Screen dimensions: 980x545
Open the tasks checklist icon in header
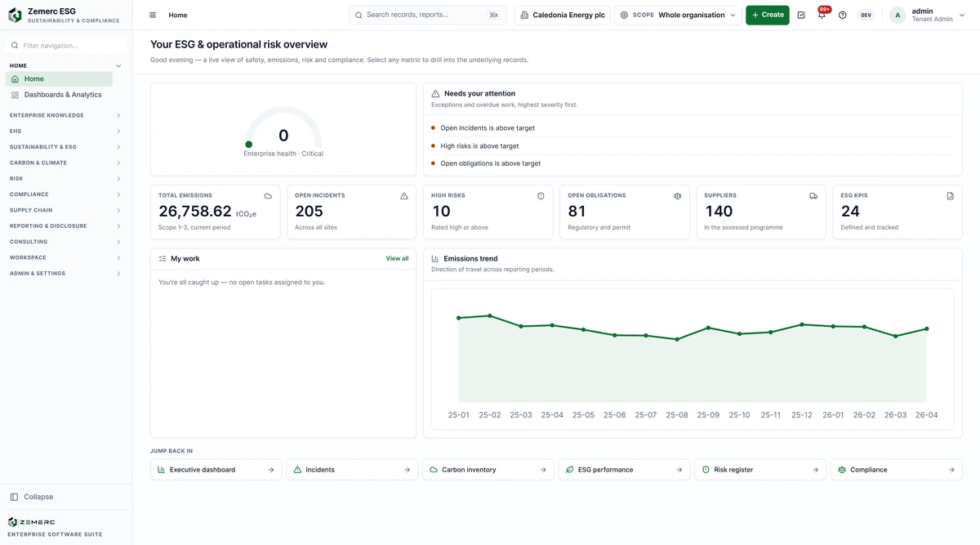(801, 15)
